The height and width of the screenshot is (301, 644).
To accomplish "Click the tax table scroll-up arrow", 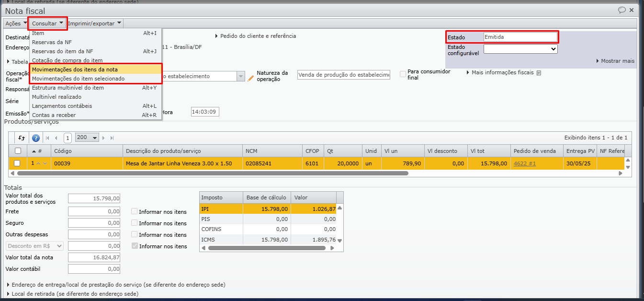I will coord(340,208).
